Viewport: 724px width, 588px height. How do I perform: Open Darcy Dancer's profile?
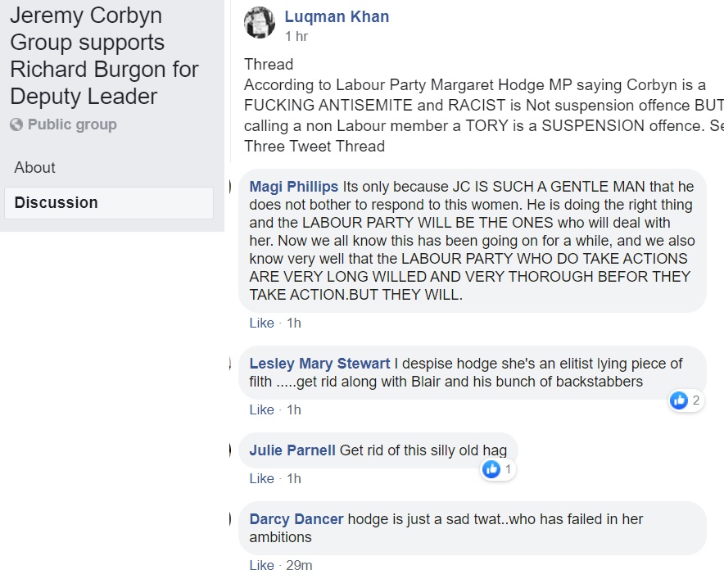(x=296, y=519)
